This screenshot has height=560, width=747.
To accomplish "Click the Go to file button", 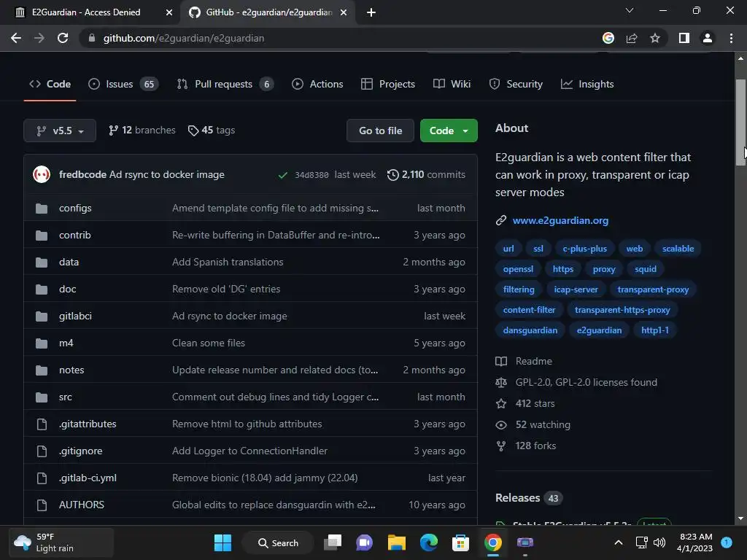I will point(381,131).
